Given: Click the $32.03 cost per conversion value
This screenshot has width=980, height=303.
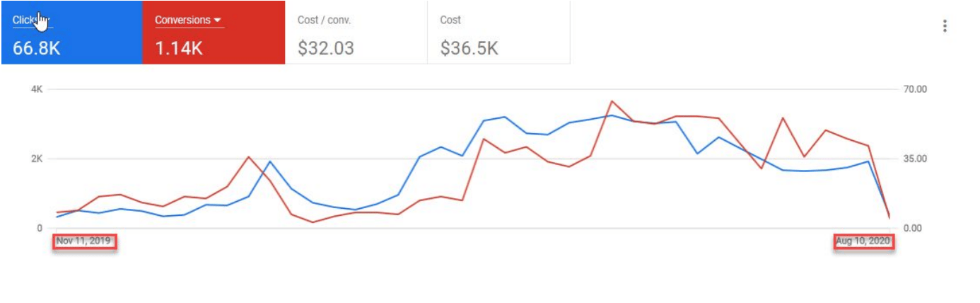Looking at the screenshot, I should coord(326,49).
